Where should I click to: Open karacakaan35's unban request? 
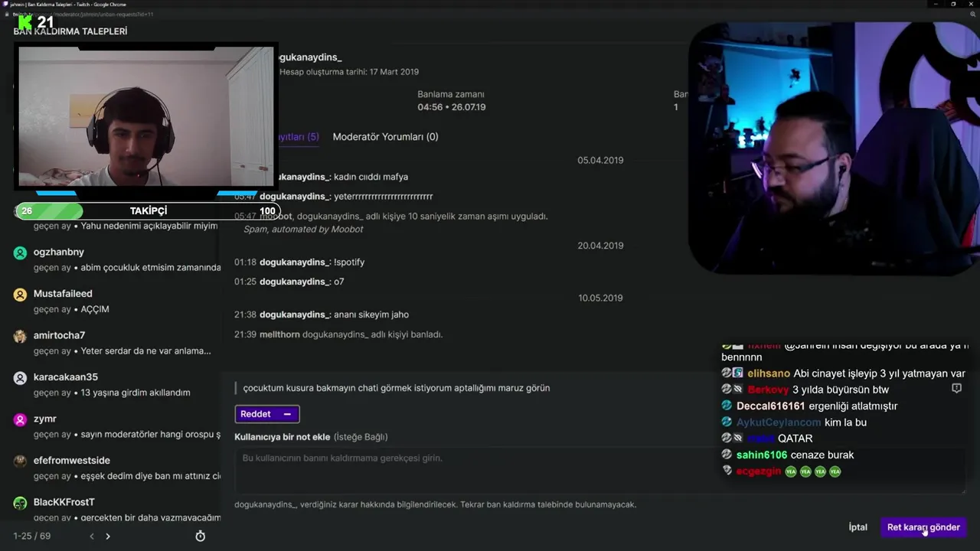(116, 384)
